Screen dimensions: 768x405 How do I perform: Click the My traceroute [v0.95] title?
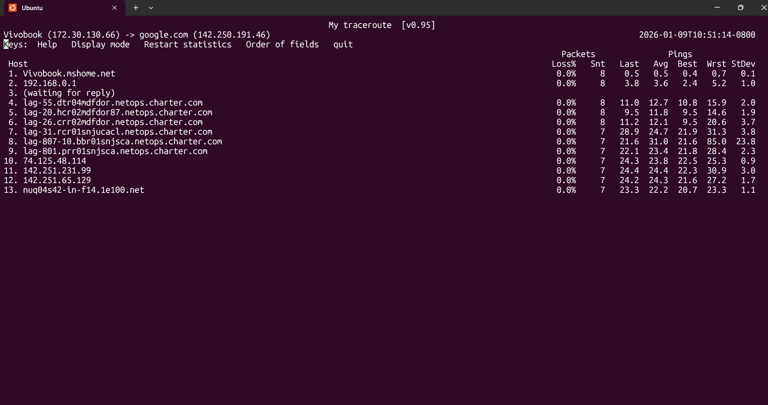tap(382, 25)
